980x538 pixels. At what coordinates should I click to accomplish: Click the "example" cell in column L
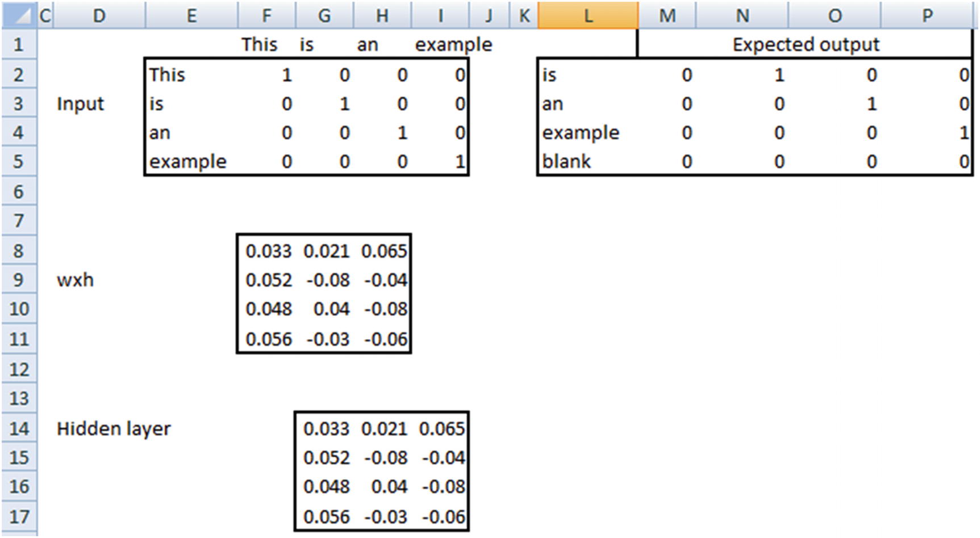pos(580,133)
